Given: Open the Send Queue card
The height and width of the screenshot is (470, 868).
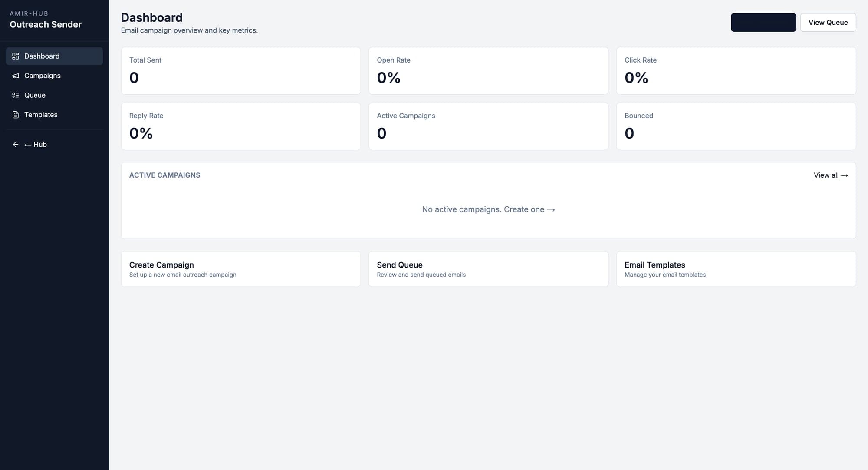Looking at the screenshot, I should [488, 269].
